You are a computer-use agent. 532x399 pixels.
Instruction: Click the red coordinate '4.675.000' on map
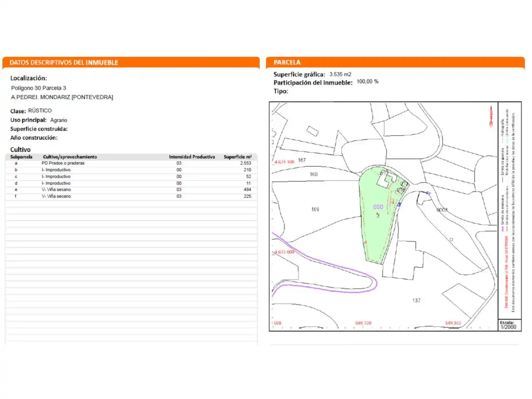pyautogui.click(x=284, y=252)
